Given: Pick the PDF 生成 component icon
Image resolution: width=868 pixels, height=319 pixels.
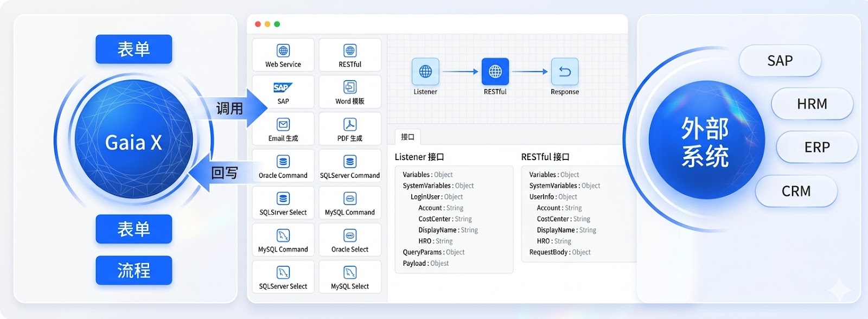Looking at the screenshot, I should [350, 125].
